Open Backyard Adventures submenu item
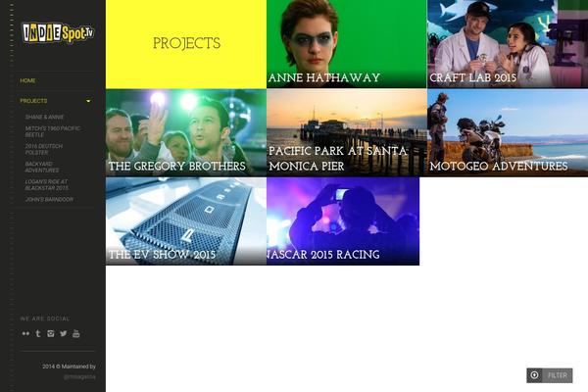 [42, 167]
